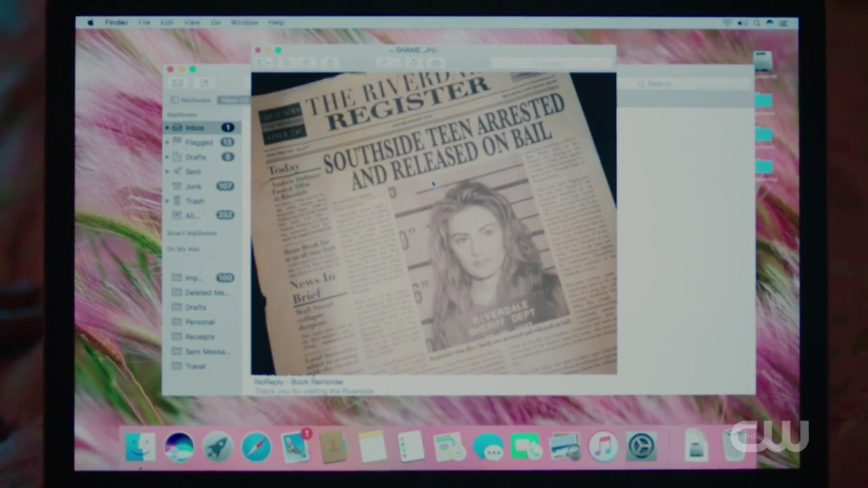Click the Zoom In icon in Preview toolbar
The image size is (868, 488).
tap(308, 63)
